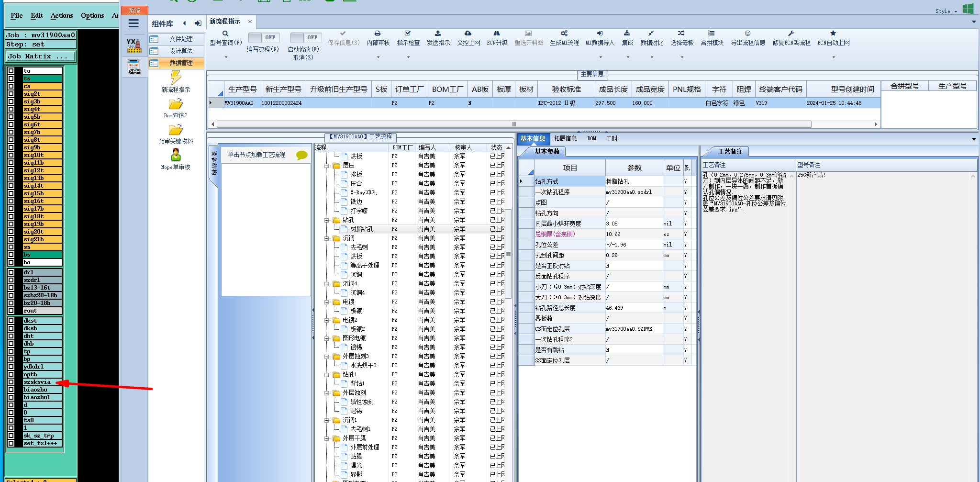The image size is (980, 482).
Task: Collapse the 图形电镀 tree node
Action: [327, 338]
